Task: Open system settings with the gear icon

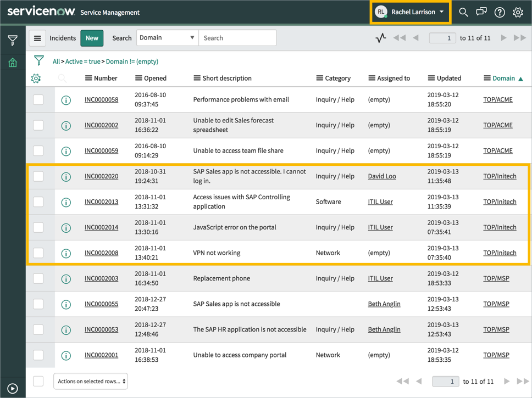Action: click(x=518, y=12)
